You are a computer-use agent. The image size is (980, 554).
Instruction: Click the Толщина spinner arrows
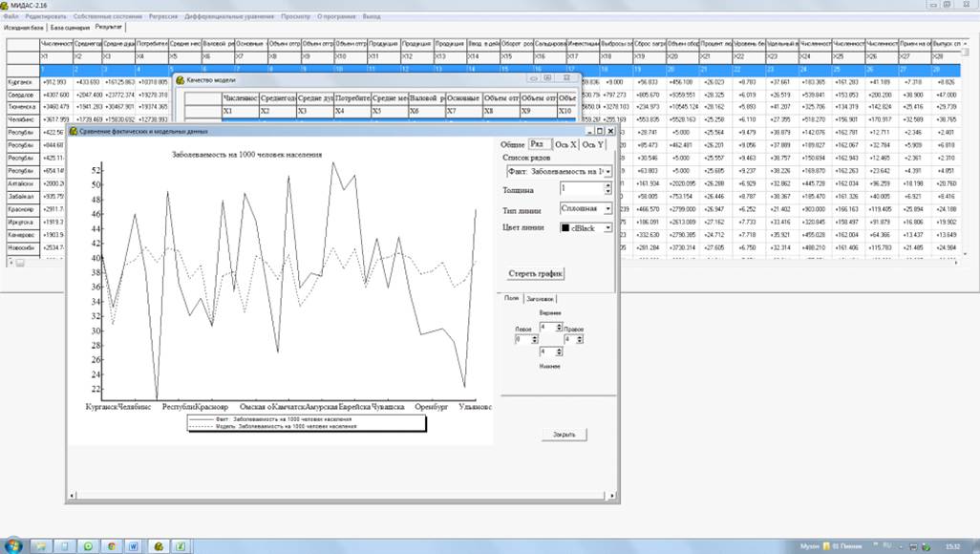tap(607, 189)
